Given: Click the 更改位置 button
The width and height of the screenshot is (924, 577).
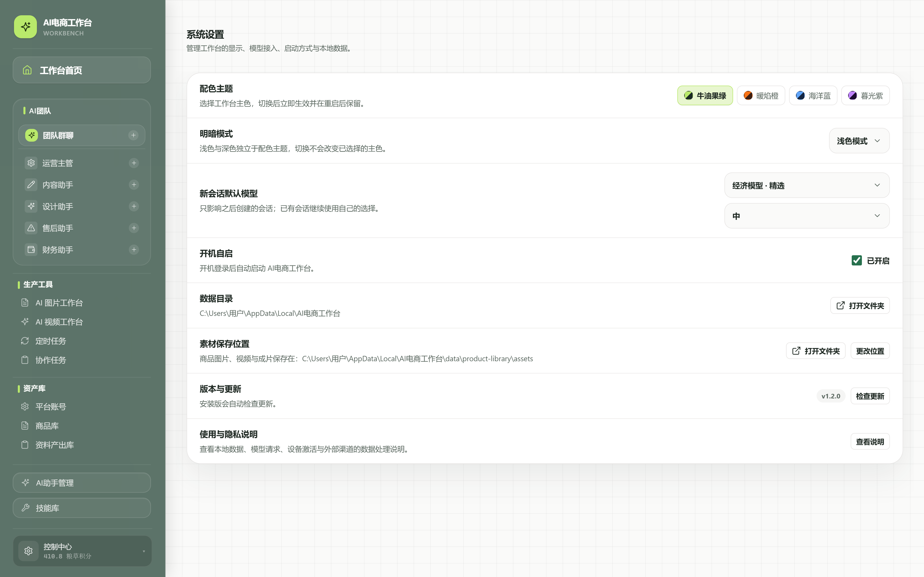Looking at the screenshot, I should coord(870,351).
